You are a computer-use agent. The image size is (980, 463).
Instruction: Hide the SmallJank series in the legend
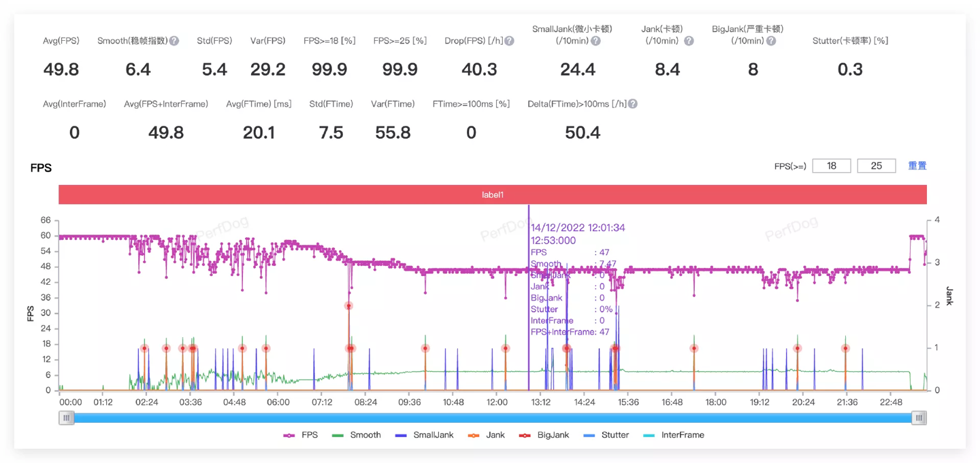pyautogui.click(x=425, y=435)
